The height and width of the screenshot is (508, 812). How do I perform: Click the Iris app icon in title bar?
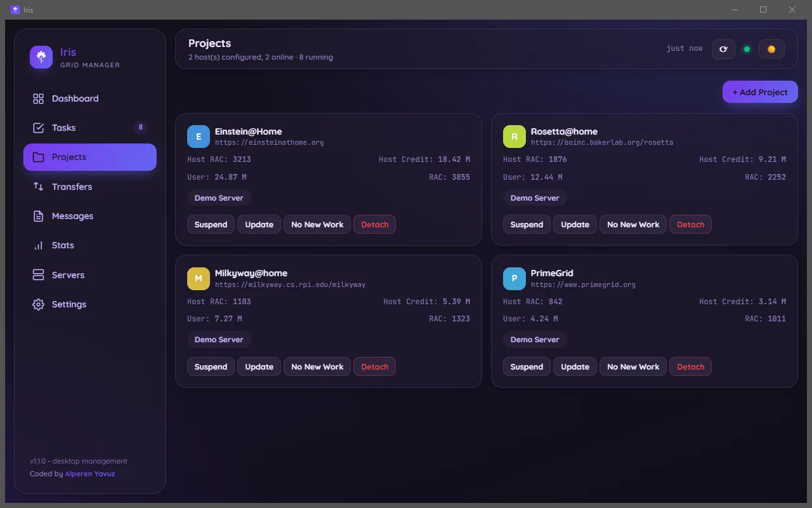pyautogui.click(x=15, y=10)
